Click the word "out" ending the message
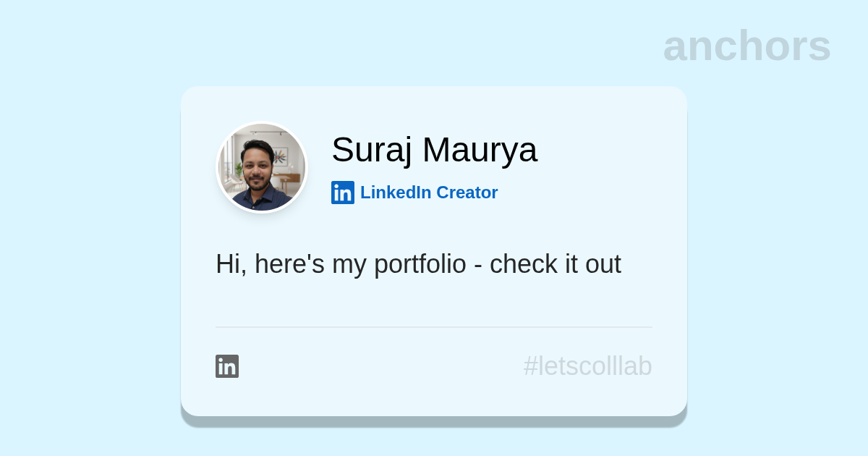This screenshot has width=868, height=456. [603, 264]
